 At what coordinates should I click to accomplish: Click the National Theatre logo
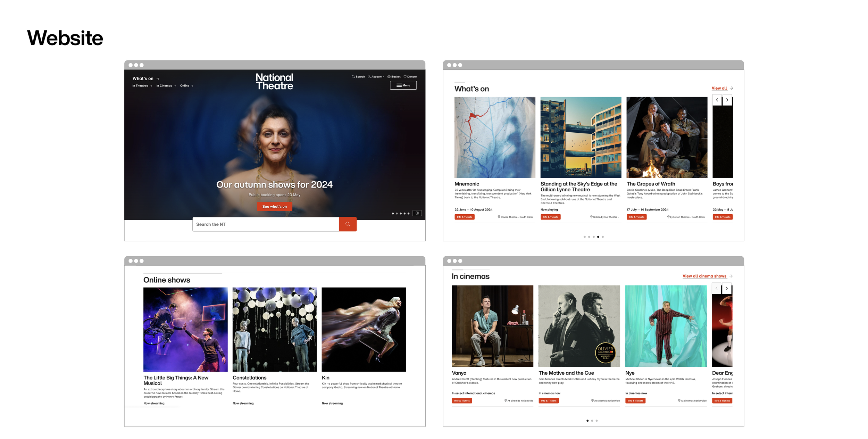click(274, 82)
